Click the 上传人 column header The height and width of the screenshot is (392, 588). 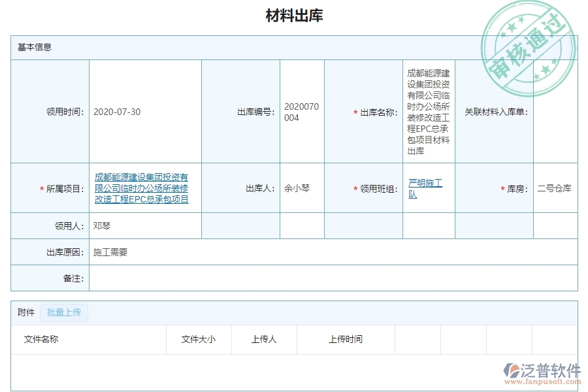coord(263,339)
